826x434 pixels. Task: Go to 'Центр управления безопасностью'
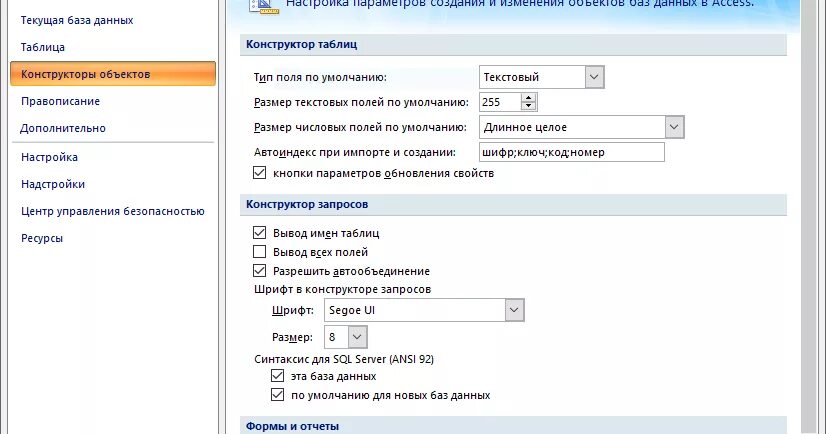tap(113, 211)
